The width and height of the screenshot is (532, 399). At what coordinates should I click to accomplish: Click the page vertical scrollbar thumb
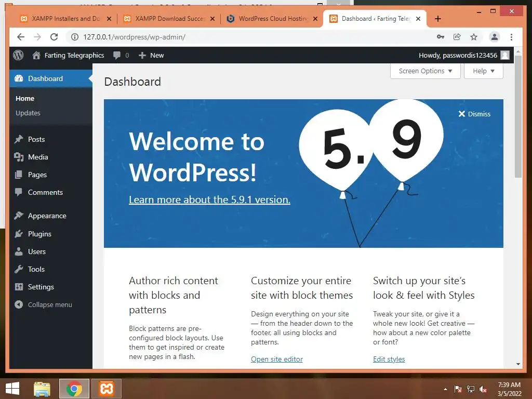coord(518,116)
